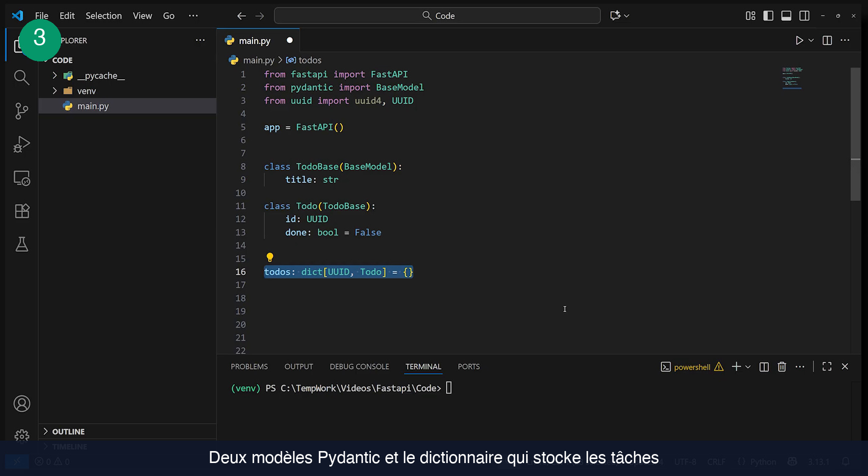Open the File menu

pyautogui.click(x=42, y=16)
